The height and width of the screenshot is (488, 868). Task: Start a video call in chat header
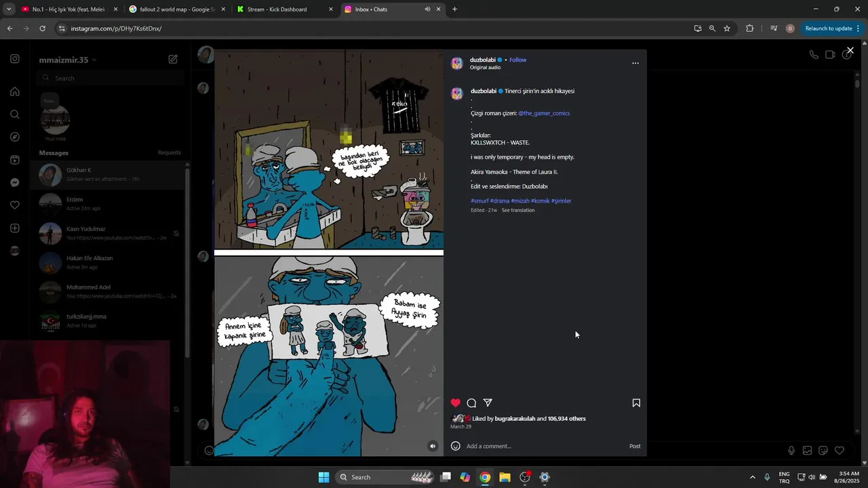[x=830, y=55]
